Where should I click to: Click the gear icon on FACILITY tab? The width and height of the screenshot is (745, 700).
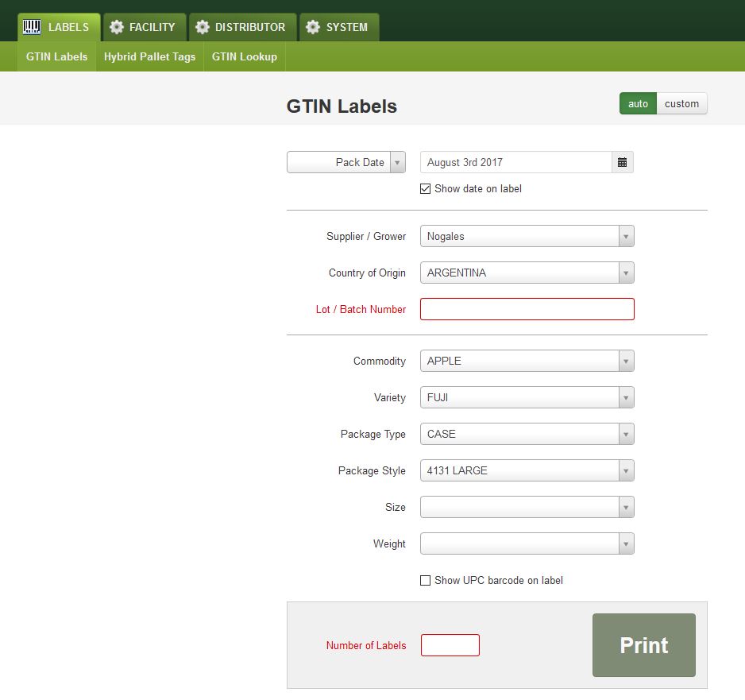click(117, 27)
